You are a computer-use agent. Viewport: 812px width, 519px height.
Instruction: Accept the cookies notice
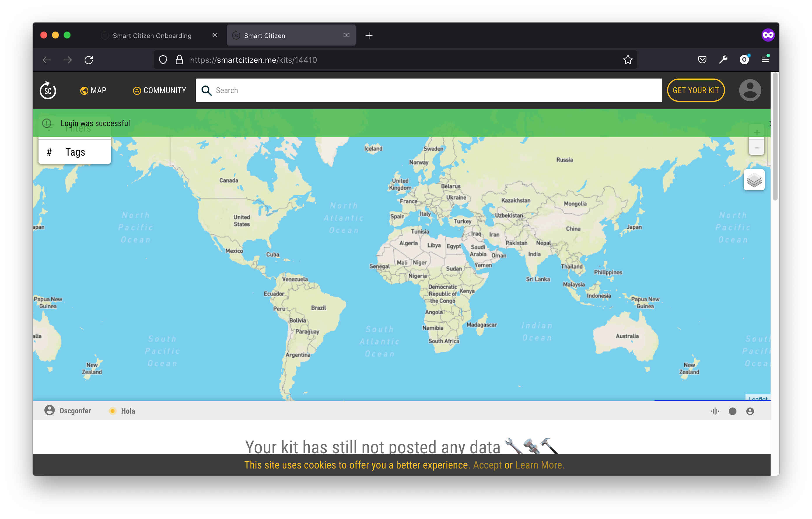(x=488, y=465)
